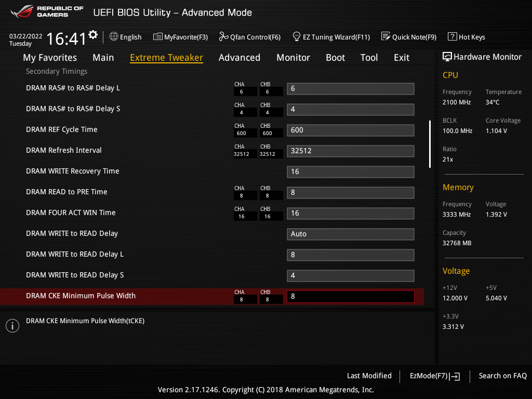Click DRAM REF Cycle Time value field
This screenshot has width=532, height=399.
(351, 130)
